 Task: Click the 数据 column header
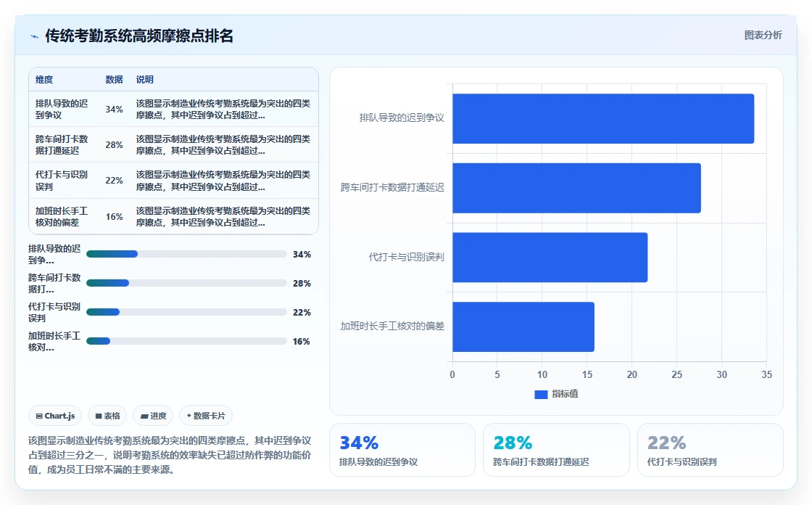(114, 80)
